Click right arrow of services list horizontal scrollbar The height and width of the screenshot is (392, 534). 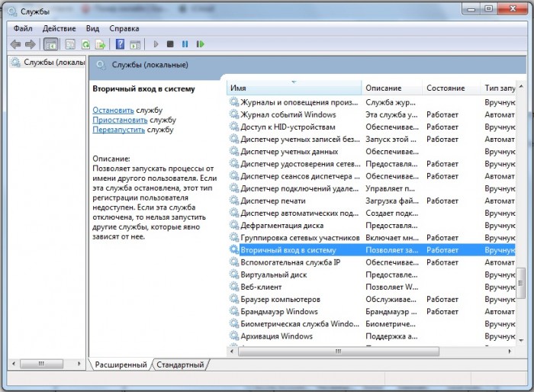coord(510,351)
